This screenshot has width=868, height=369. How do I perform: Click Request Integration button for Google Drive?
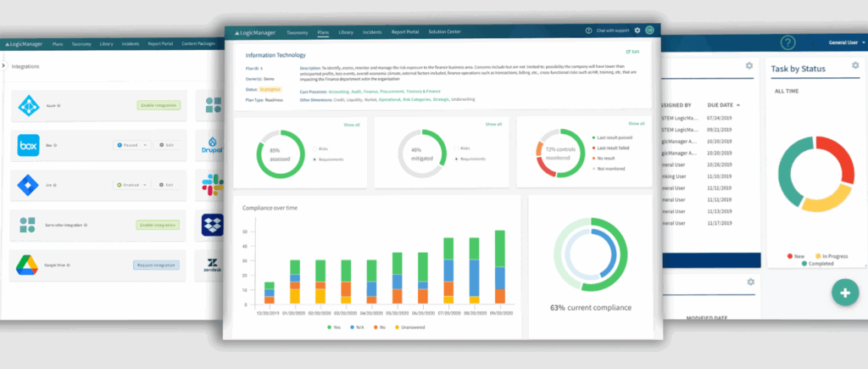[x=157, y=266]
